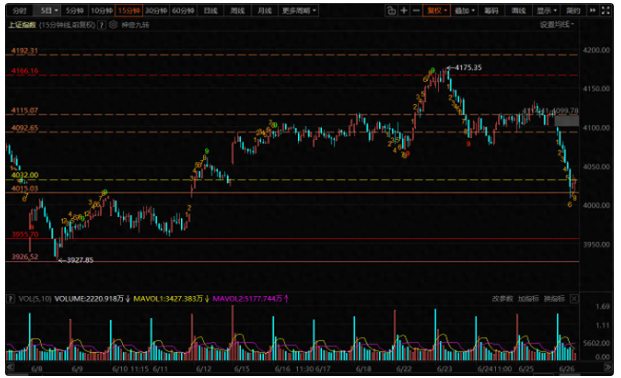The width and height of the screenshot is (621, 378).
Task: Select the 5分钟 timeframe tab
Action: pos(74,11)
